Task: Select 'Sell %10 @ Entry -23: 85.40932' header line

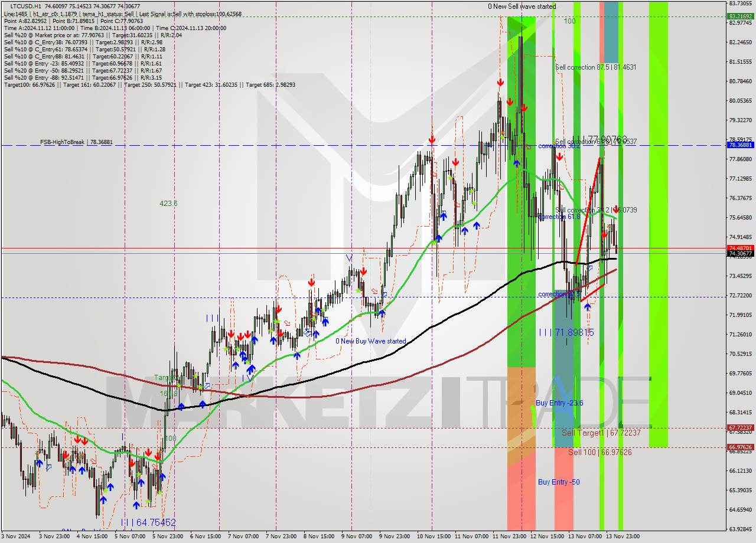Action: (83, 64)
